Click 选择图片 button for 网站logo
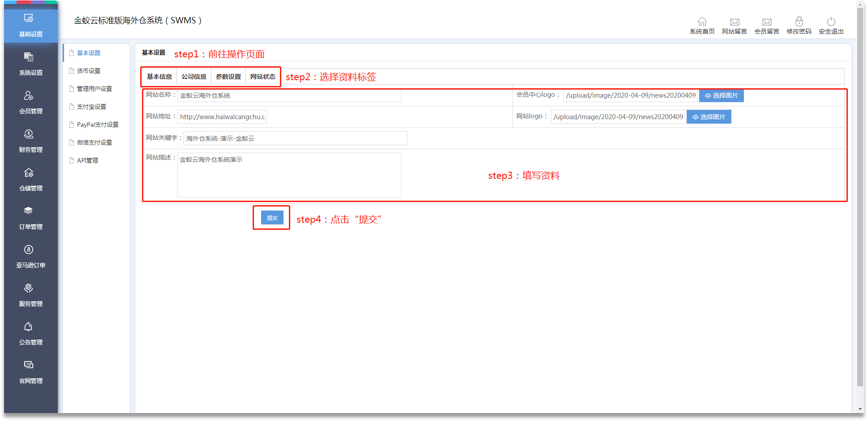868x422 pixels. coord(709,117)
